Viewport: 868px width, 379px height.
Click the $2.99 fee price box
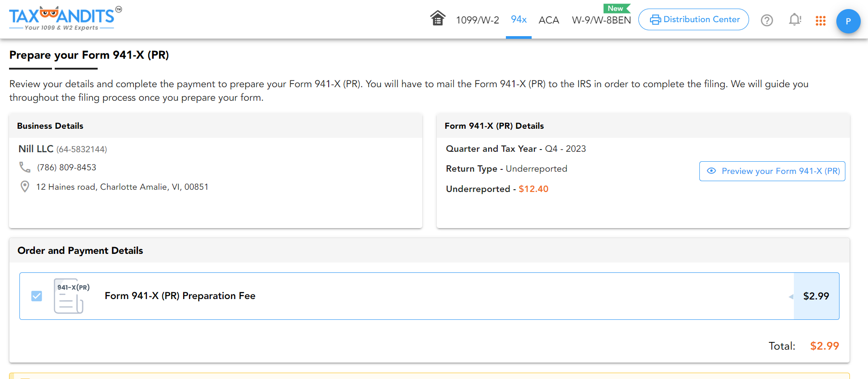click(816, 296)
